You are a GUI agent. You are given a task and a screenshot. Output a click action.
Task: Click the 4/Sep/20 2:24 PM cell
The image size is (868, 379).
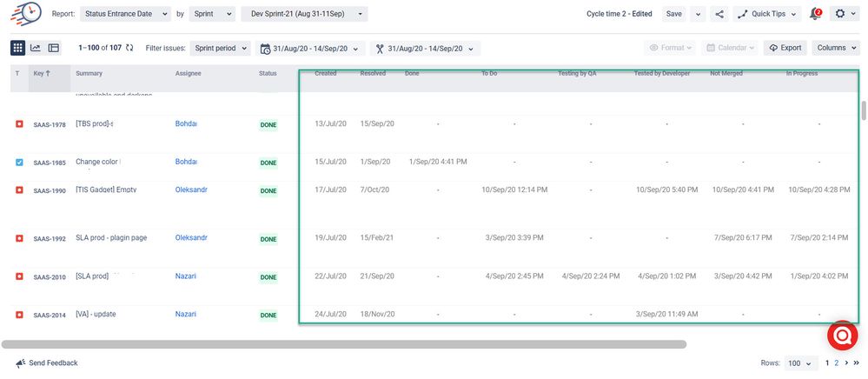point(591,276)
